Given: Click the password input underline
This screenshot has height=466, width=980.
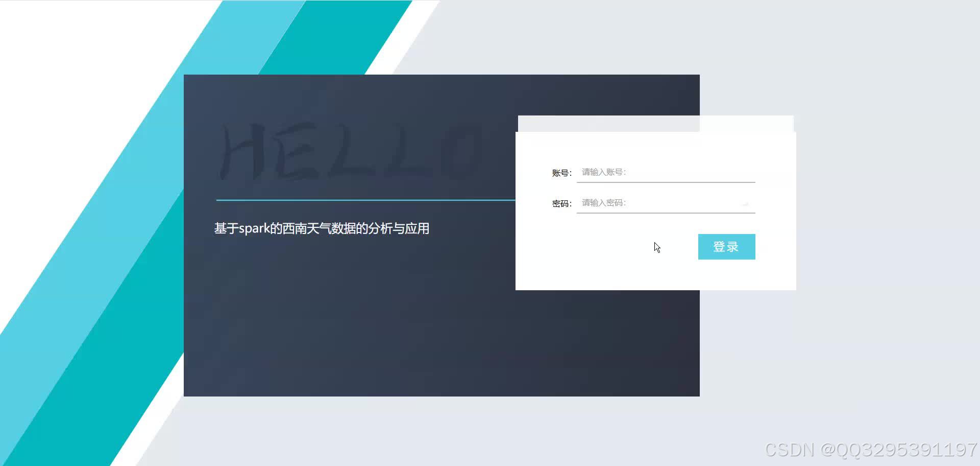Looking at the screenshot, I should tap(666, 212).
